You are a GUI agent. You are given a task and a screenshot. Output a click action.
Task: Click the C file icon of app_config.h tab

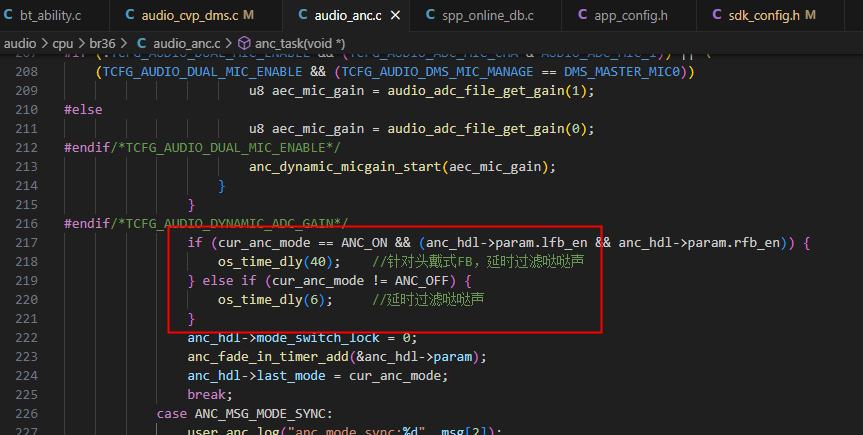click(582, 15)
